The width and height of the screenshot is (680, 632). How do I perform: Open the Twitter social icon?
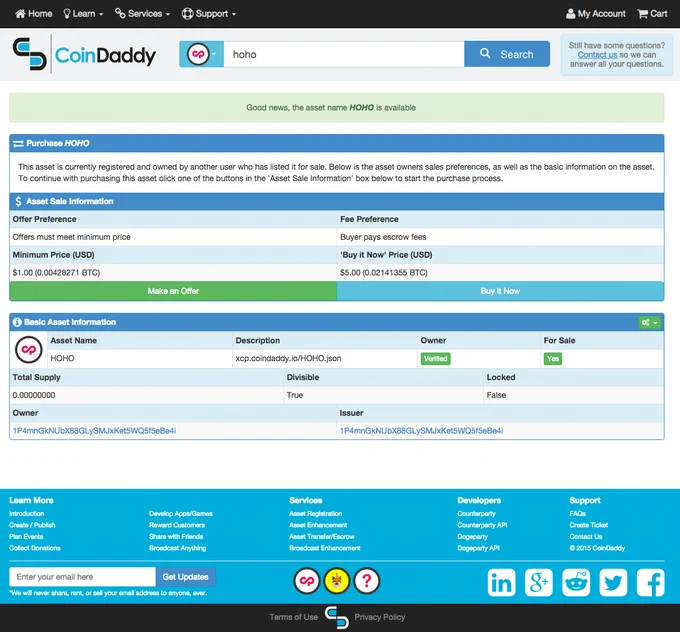click(613, 583)
